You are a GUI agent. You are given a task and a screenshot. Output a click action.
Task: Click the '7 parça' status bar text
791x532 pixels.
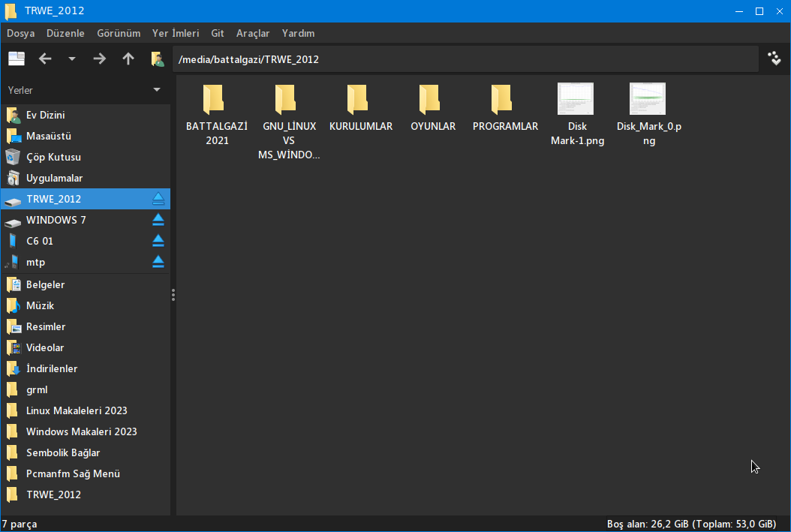pyautogui.click(x=20, y=524)
